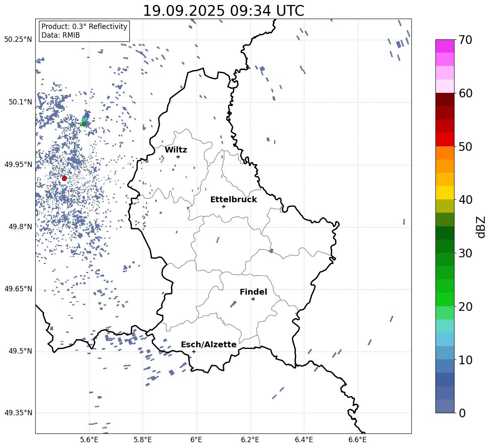Pick the dark red colorbar segment below 60
This screenshot has height=448, width=491.
(x=445, y=99)
